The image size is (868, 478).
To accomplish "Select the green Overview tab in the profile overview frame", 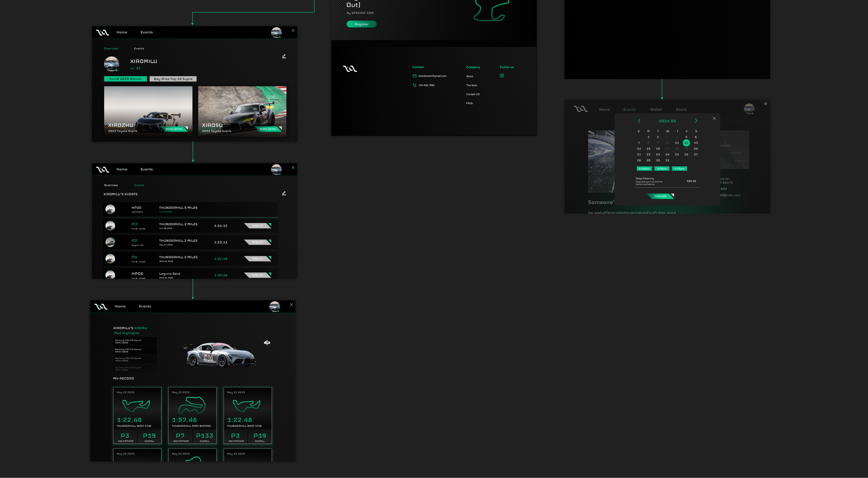I will point(111,48).
